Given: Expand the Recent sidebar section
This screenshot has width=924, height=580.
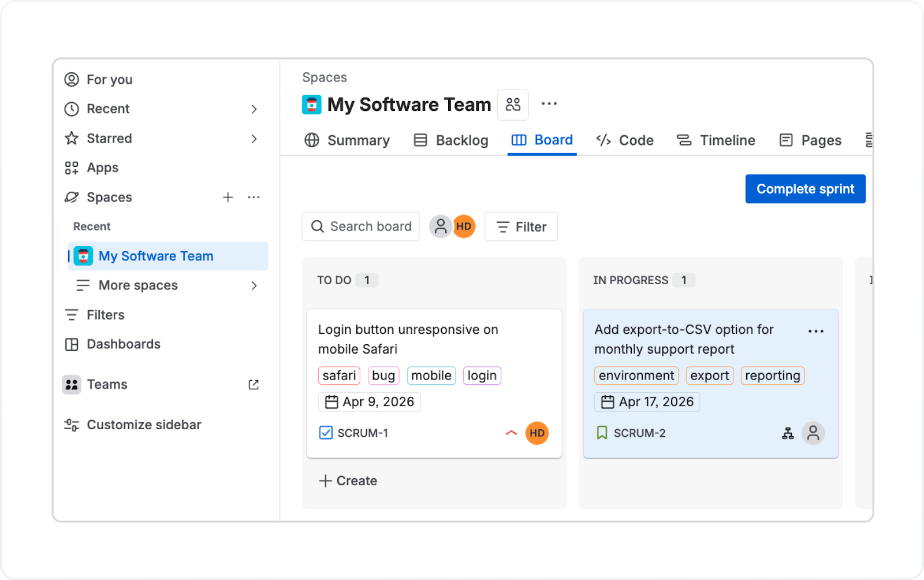Looking at the screenshot, I should tap(254, 109).
